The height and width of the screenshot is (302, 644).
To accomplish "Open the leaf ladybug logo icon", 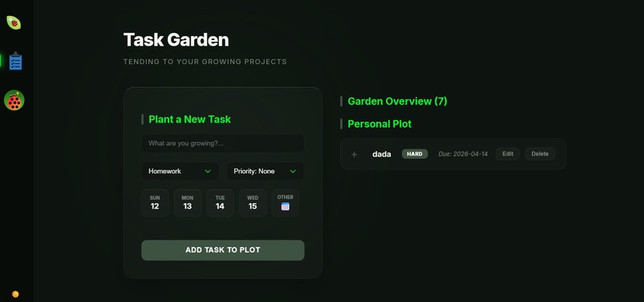I will point(14,22).
